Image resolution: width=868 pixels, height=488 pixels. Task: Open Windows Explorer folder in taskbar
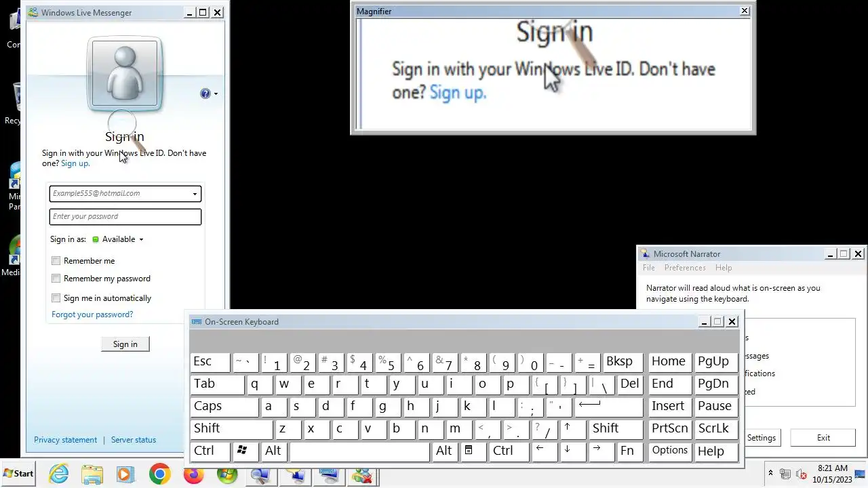coord(92,474)
